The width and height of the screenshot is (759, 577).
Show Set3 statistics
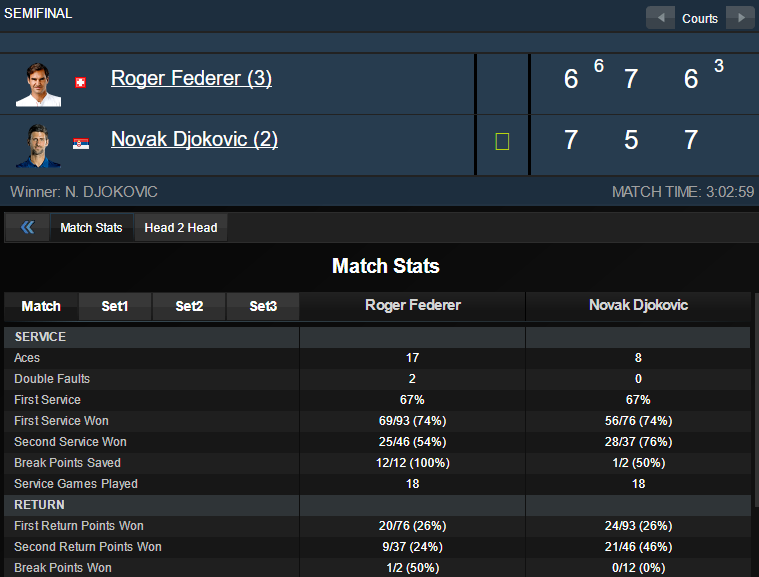(263, 306)
